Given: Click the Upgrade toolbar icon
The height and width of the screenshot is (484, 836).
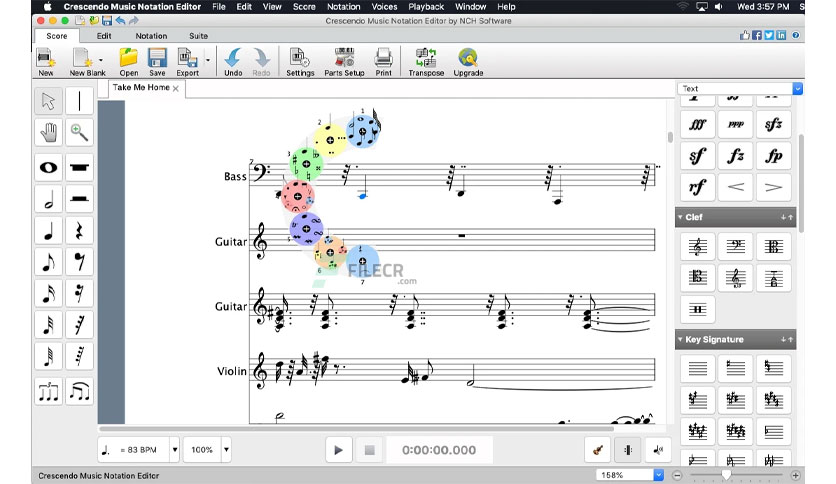Looking at the screenshot, I should 468,62.
